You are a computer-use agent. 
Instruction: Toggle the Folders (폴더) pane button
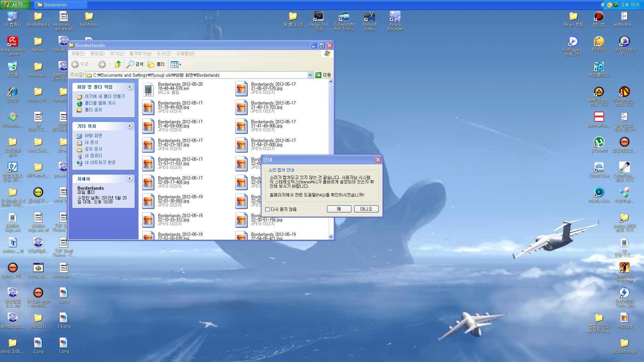click(156, 64)
